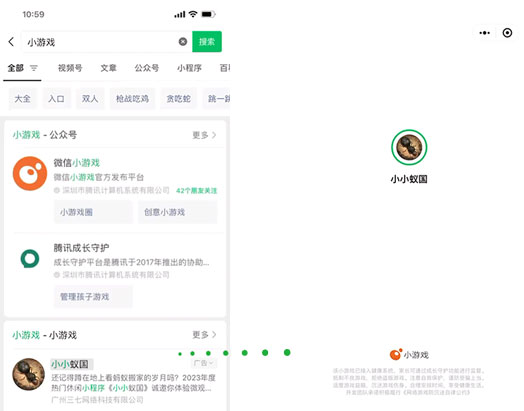This screenshot has width=524, height=411.
Task: Clear the 小游戏 search text
Action: (183, 41)
